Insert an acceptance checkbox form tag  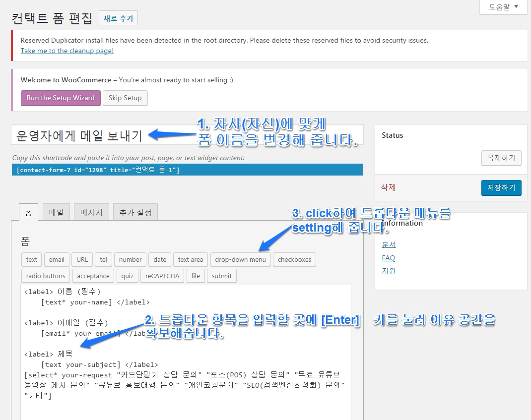pyautogui.click(x=93, y=276)
